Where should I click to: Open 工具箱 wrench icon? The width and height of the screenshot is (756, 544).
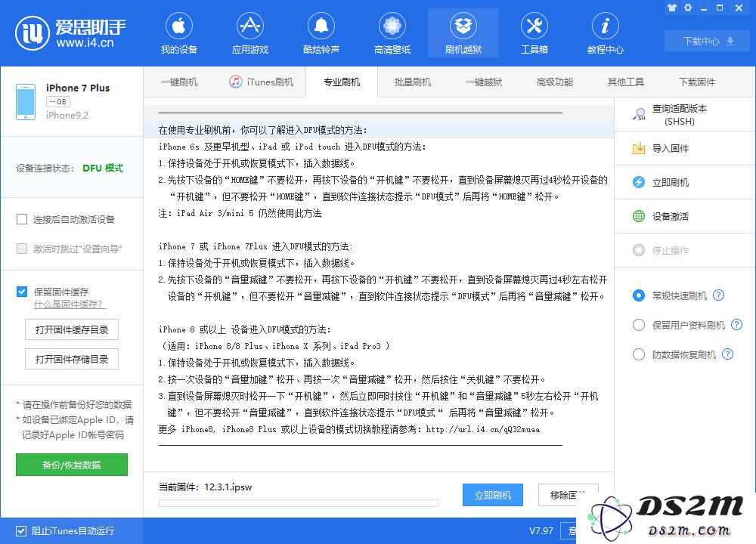point(534,26)
